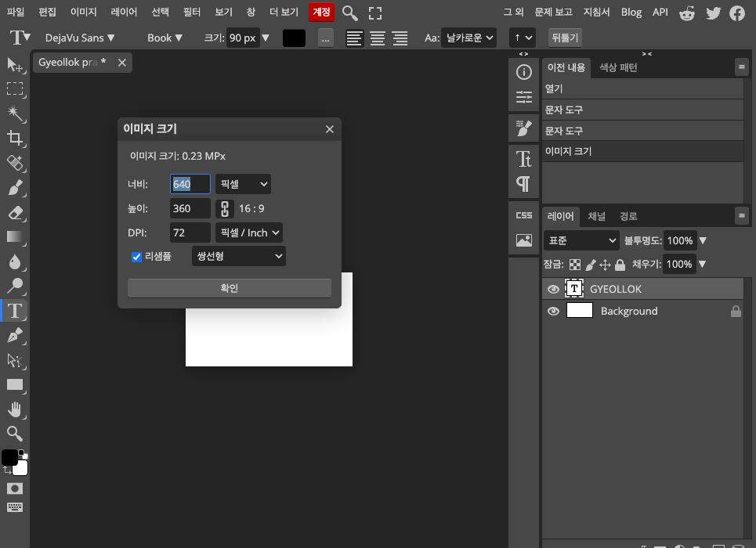The width and height of the screenshot is (756, 548).
Task: Open the 필터 menu
Action: point(192,12)
